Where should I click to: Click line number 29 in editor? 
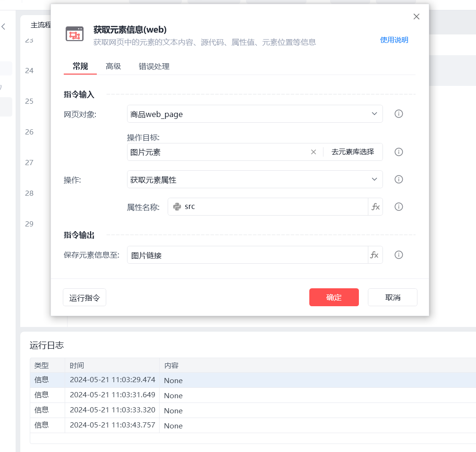(x=29, y=224)
